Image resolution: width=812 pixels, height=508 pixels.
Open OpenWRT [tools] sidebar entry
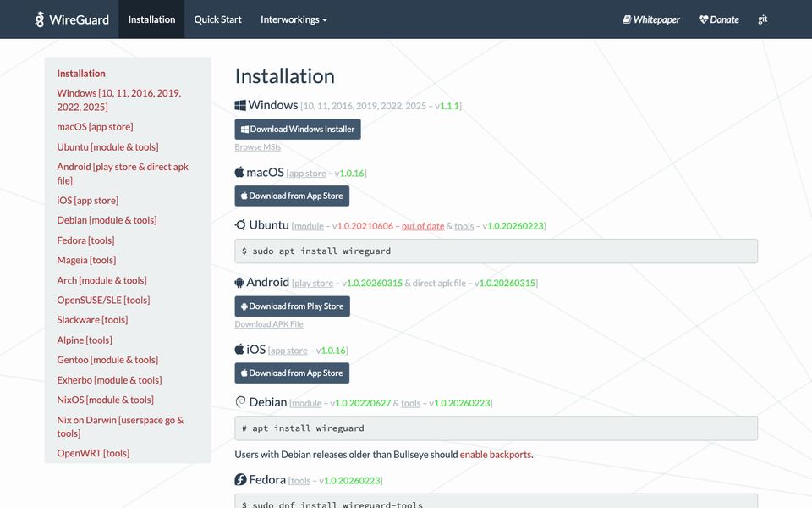(93, 453)
